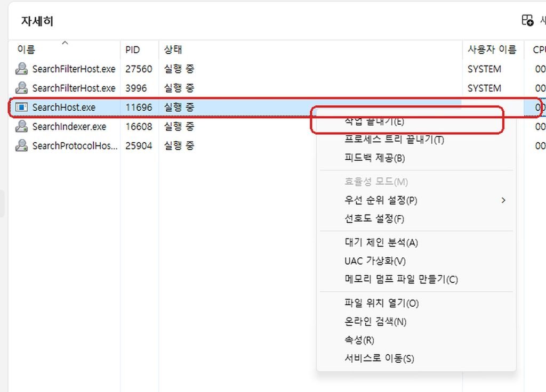Click icon of SearchFilterHost.exe PID 27560

(21, 69)
